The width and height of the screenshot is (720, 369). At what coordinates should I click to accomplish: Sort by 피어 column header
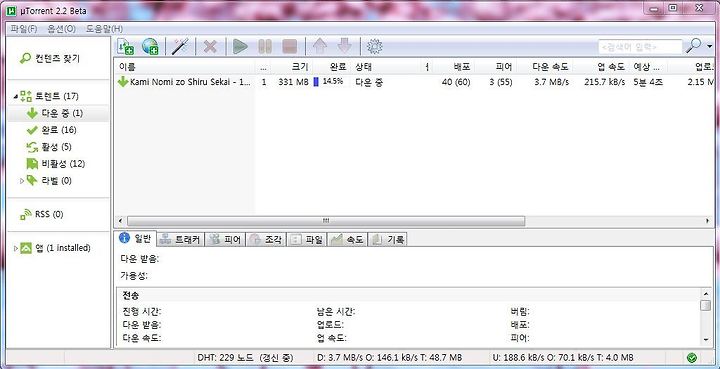tap(495, 67)
